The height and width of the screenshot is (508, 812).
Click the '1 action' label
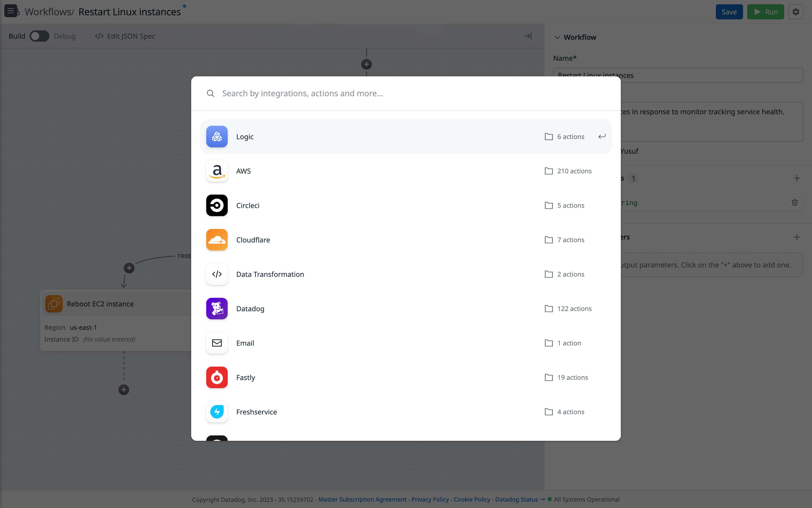(569, 343)
